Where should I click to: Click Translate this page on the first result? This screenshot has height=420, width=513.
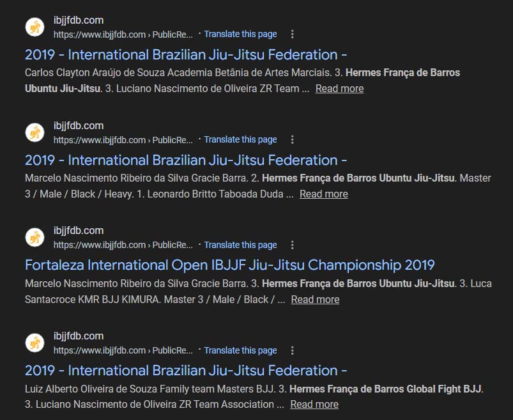240,34
